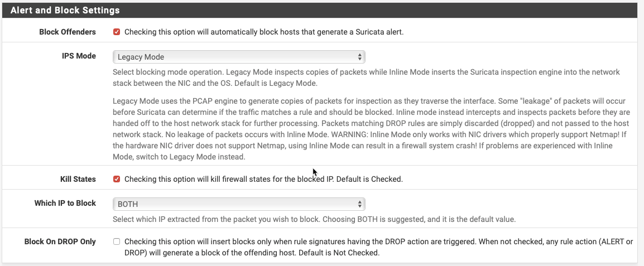644x266 pixels.
Task: Enable the Block On DROP Only checkbox
Action: 117,242
